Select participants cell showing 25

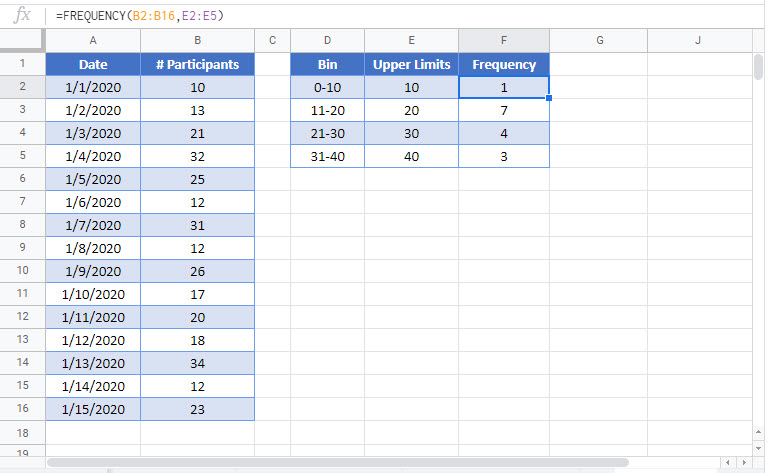(x=197, y=179)
